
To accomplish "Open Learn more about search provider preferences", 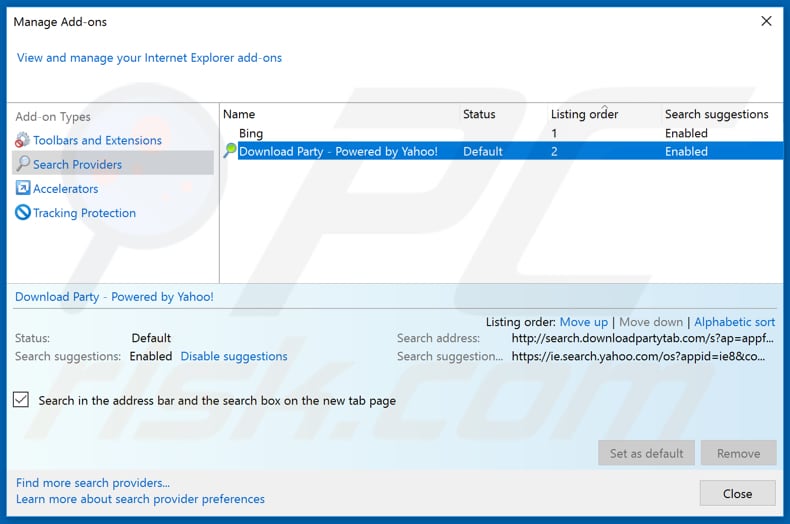I will 140,499.
